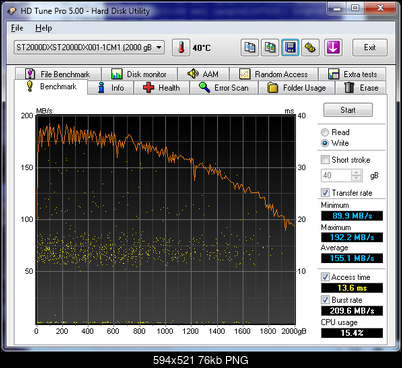402x368 pixels.
Task: Click the Minimum value 89.9 MB/s
Action: (x=352, y=216)
